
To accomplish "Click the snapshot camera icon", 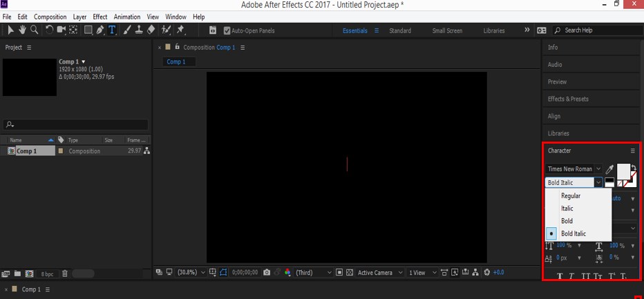I will pyautogui.click(x=267, y=272).
